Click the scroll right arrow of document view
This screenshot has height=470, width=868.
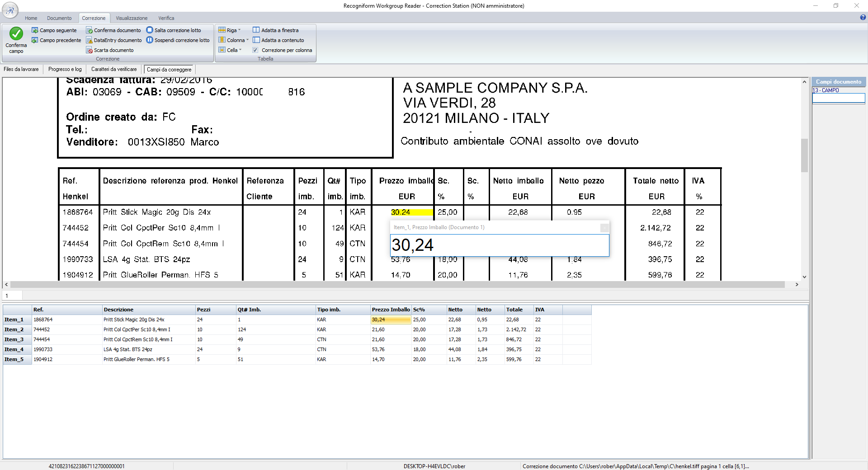(x=797, y=285)
